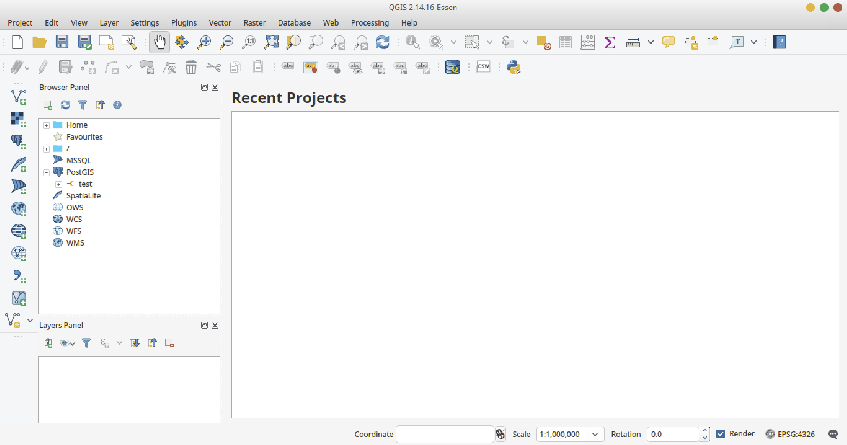
Task: Collapse the PostGIS node in Browser
Action: pyautogui.click(x=46, y=172)
